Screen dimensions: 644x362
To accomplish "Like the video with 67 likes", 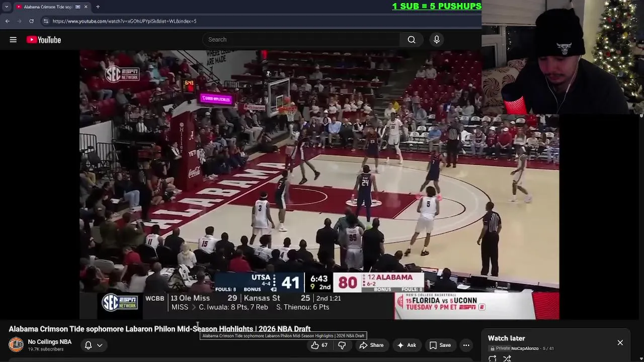I will pos(319,345).
